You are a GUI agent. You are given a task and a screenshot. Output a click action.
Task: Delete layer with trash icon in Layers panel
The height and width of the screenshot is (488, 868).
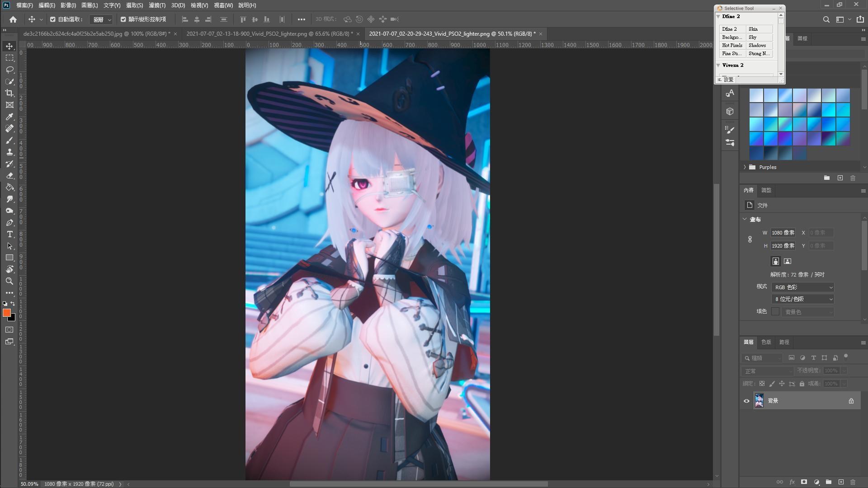pos(853,482)
